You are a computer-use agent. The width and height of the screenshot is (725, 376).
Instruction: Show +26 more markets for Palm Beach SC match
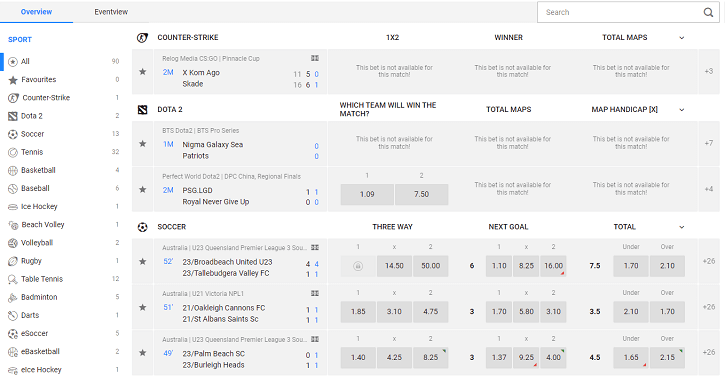708,352
